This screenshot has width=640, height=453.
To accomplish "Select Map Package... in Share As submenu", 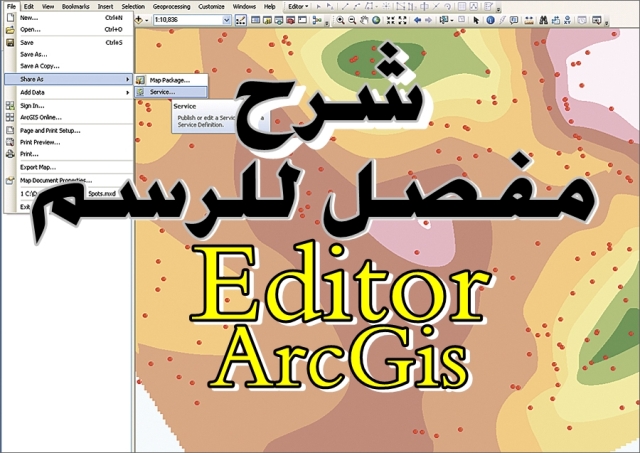I will coord(171,80).
